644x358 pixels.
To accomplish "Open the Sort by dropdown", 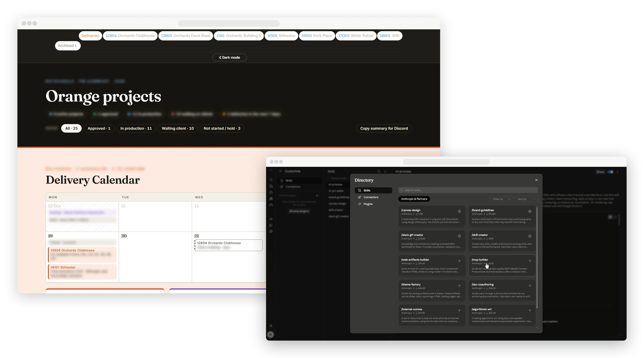I will click(526, 199).
